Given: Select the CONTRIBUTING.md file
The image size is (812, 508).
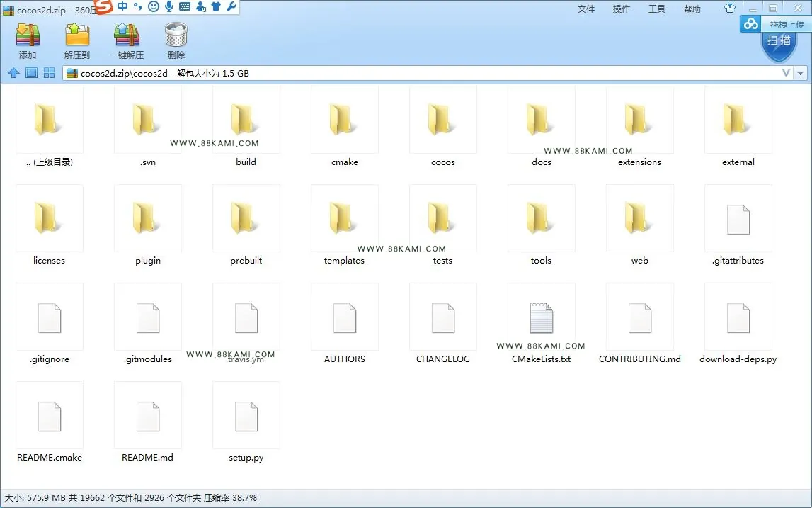Looking at the screenshot, I should click(x=639, y=324).
